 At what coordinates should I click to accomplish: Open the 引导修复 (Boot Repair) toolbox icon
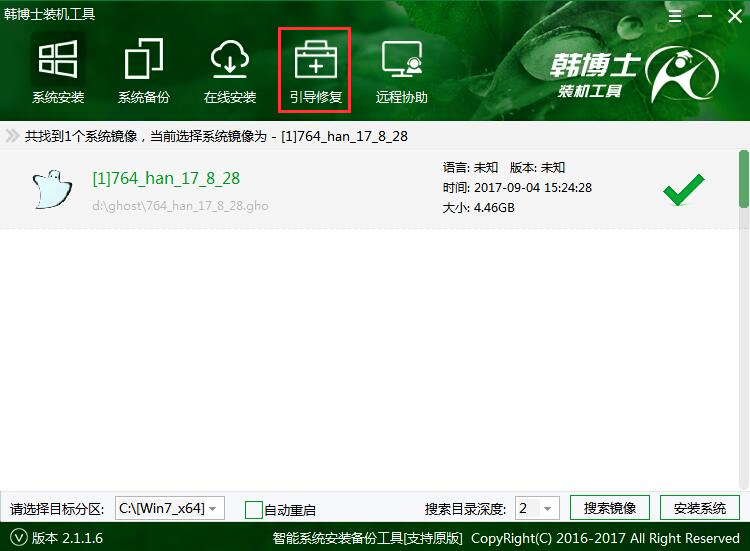click(315, 70)
